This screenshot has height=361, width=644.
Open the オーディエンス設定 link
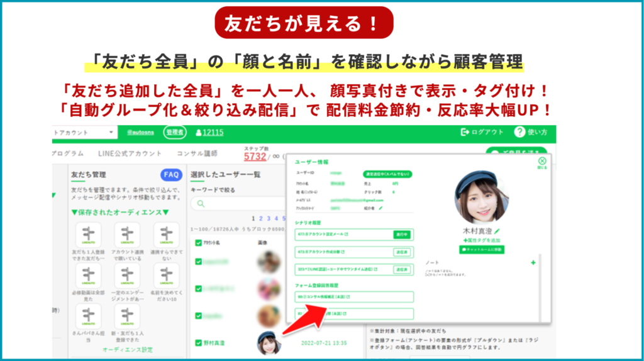(128, 350)
